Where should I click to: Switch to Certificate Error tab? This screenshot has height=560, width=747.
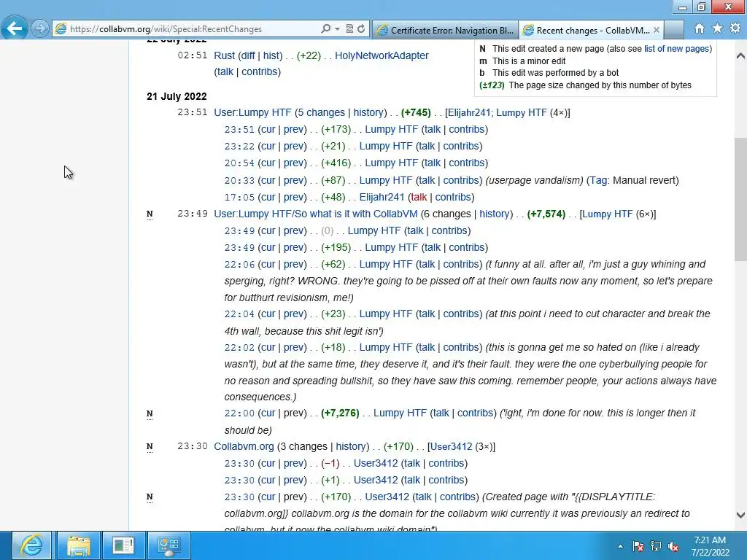click(445, 30)
